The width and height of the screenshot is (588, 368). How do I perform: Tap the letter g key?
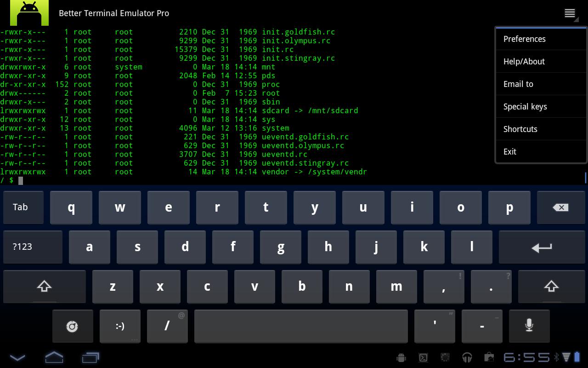pyautogui.click(x=281, y=247)
